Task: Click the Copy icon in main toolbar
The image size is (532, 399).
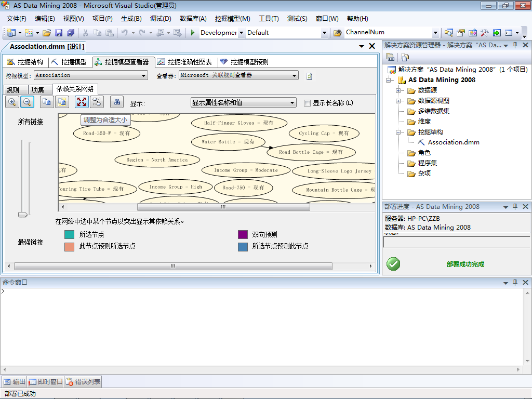Action: point(97,33)
